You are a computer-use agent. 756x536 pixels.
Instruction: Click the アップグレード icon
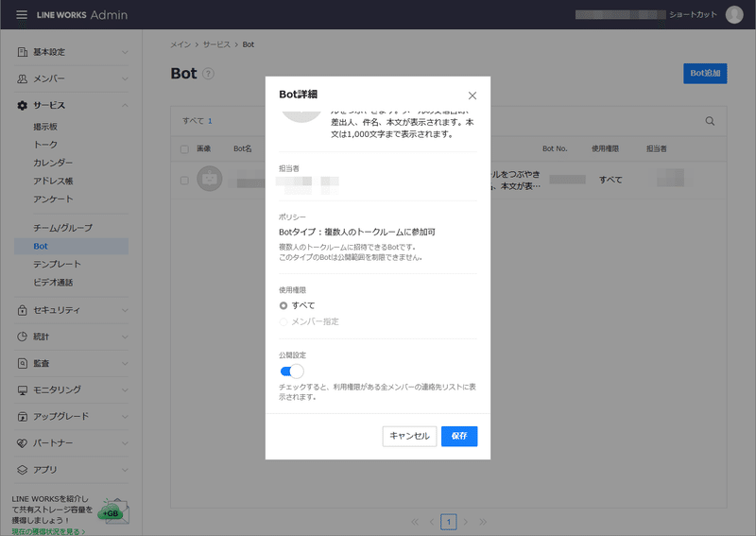[22, 416]
